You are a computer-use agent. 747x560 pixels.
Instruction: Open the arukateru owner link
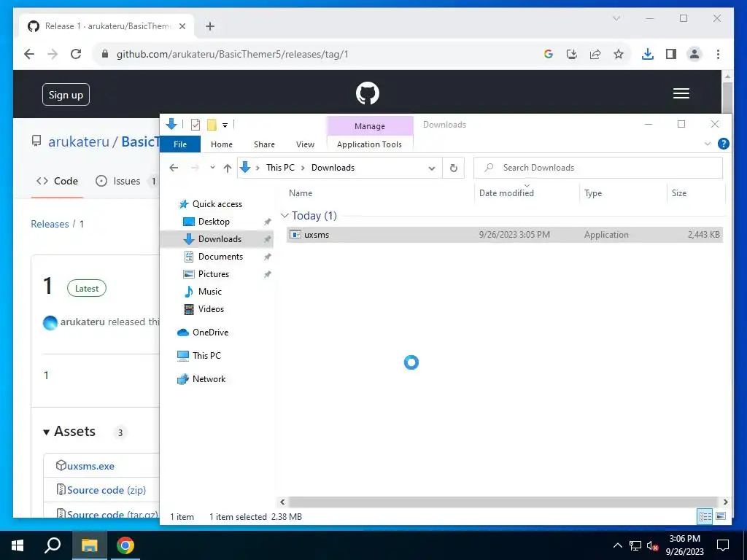(x=79, y=142)
